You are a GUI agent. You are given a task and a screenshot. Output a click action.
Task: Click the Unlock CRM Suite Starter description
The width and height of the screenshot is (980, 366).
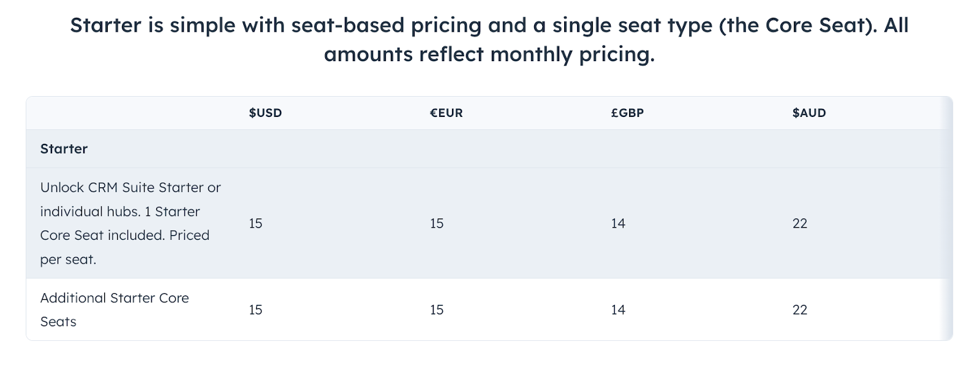(x=130, y=223)
